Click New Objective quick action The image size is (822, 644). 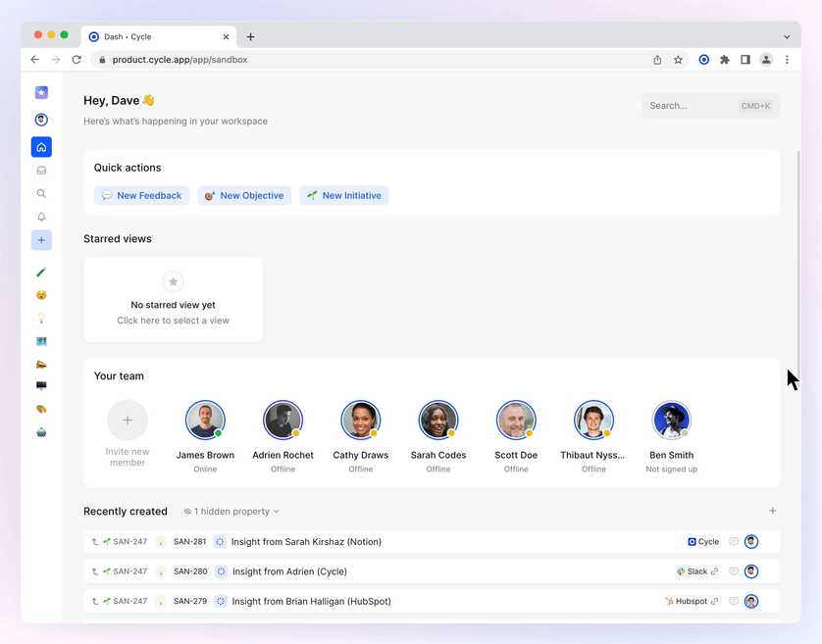click(244, 195)
